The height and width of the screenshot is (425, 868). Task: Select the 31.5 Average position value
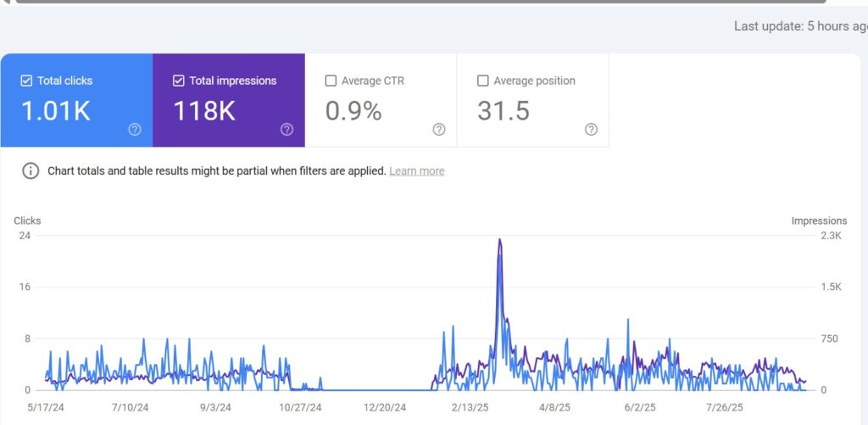504,111
